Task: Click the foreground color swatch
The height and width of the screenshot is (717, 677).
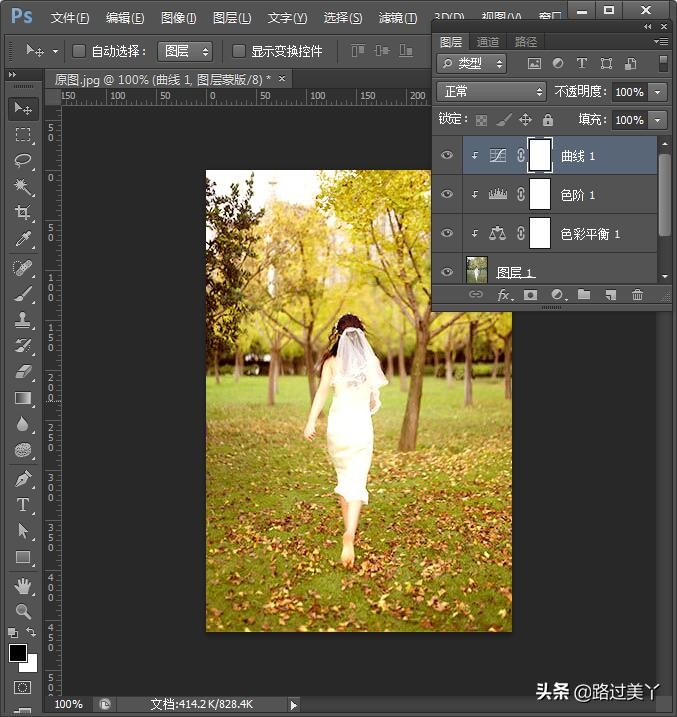Action: [x=18, y=653]
